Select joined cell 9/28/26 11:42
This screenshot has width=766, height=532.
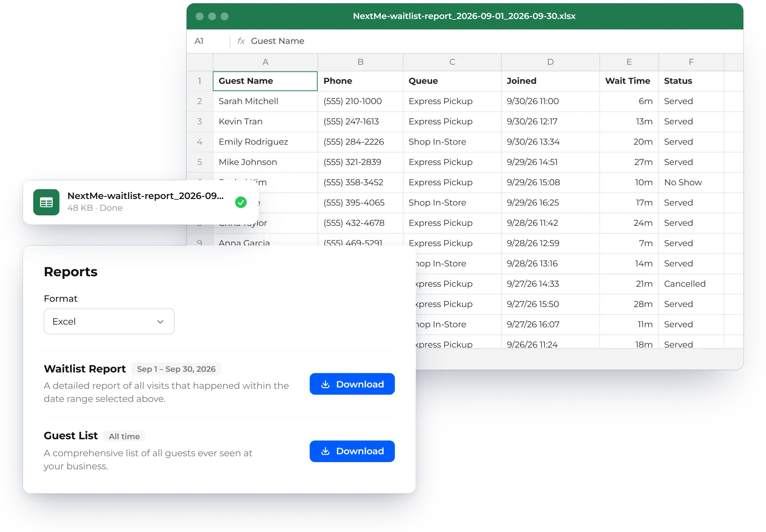click(550, 223)
